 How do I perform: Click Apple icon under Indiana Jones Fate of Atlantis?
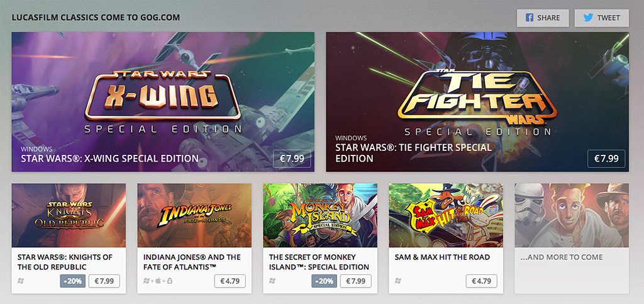pos(157,281)
